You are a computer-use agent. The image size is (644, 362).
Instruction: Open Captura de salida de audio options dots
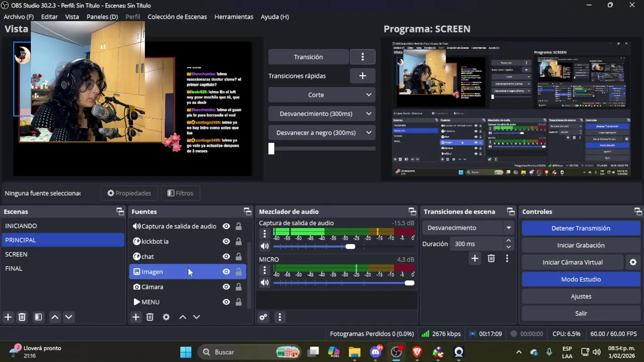265,234
